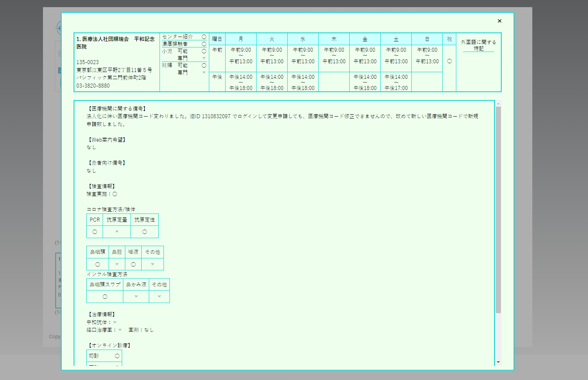Click the circle mark under PCR
Screen dimensions: 588x380
coord(95,232)
